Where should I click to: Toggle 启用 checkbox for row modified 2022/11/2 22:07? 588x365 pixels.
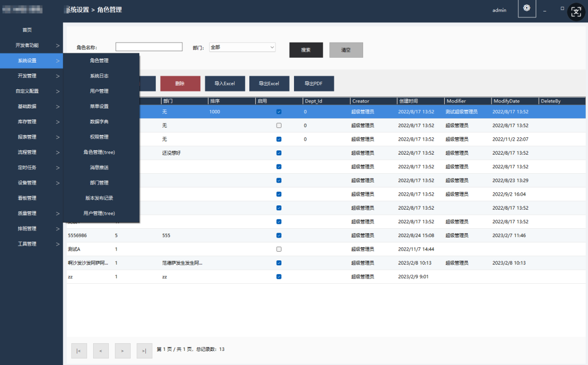tap(279, 139)
